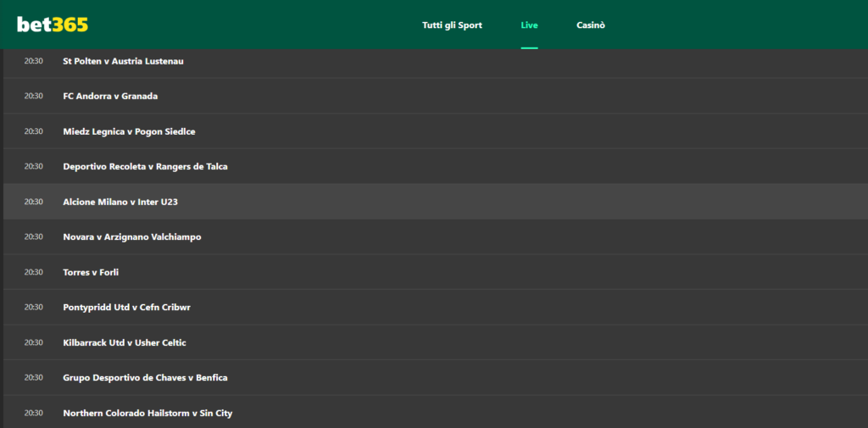Select Novara v Arzignano Valchiampo match
Screen dimensions: 868x428
131,237
